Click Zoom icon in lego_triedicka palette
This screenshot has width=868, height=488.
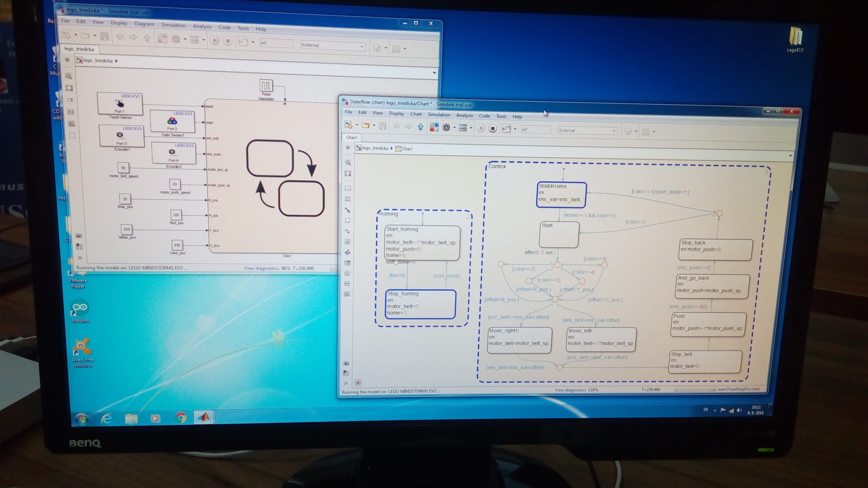[68, 76]
